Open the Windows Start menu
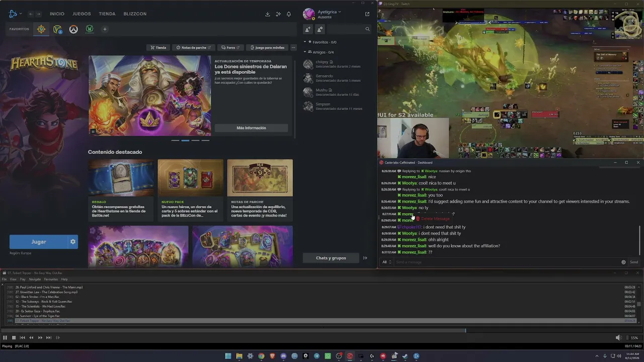The height and width of the screenshot is (362, 644). (228, 356)
